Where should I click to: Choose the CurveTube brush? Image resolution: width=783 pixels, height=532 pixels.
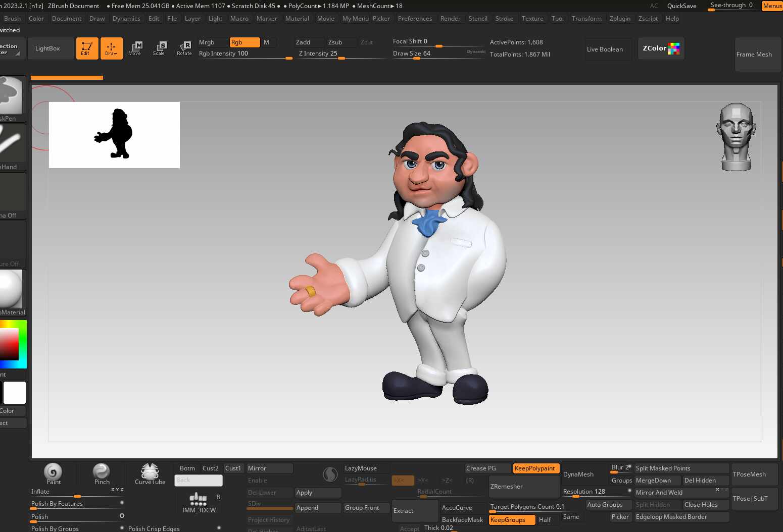150,473
